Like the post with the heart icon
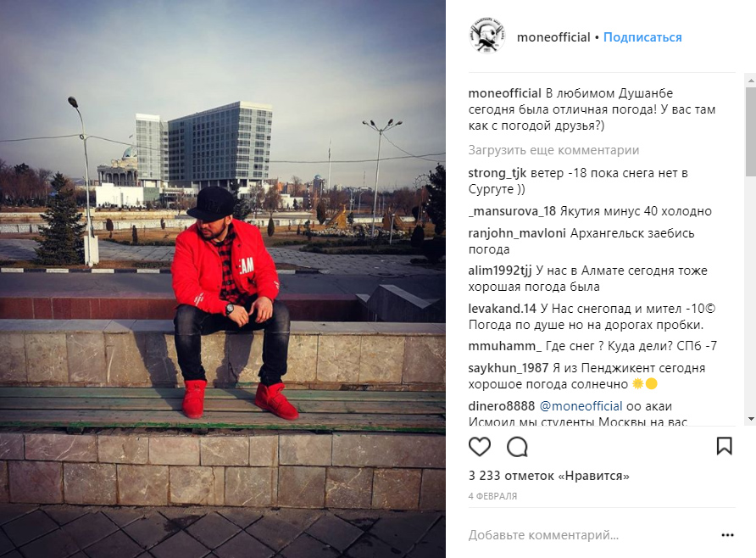The width and height of the screenshot is (756, 558). pyautogui.click(x=479, y=447)
